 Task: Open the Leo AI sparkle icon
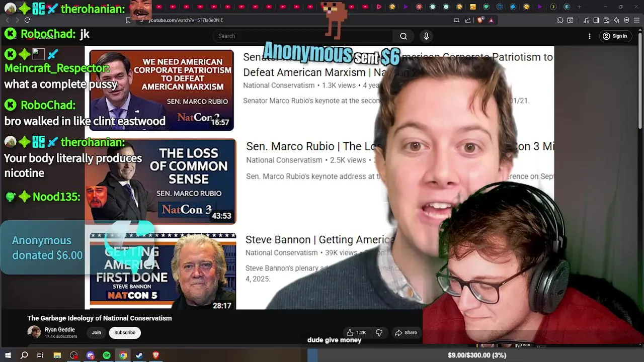click(x=616, y=20)
